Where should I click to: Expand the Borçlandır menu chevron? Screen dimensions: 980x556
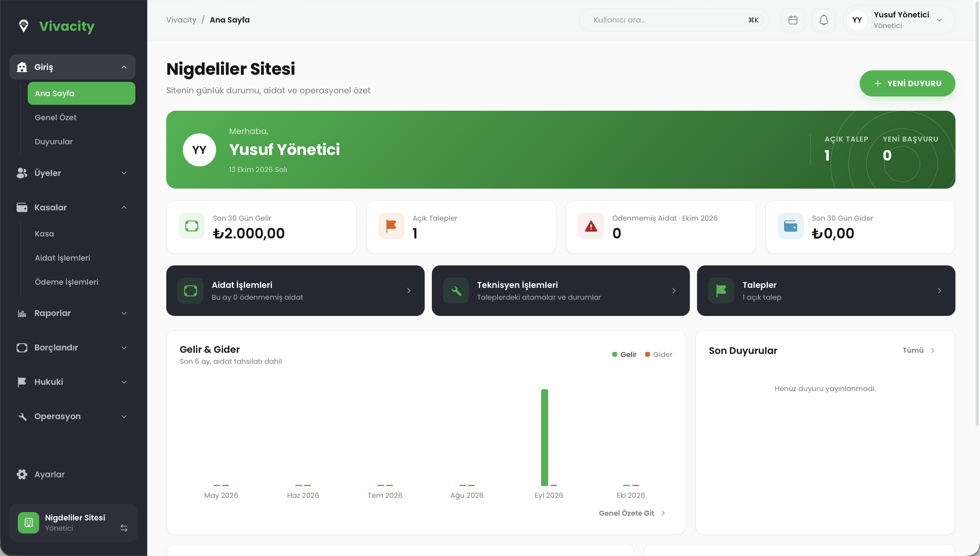(124, 348)
